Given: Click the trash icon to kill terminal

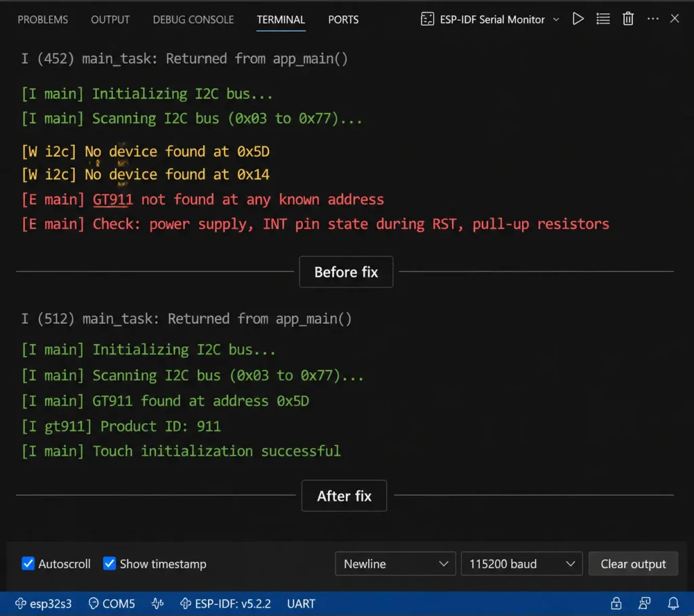Looking at the screenshot, I should click(628, 19).
